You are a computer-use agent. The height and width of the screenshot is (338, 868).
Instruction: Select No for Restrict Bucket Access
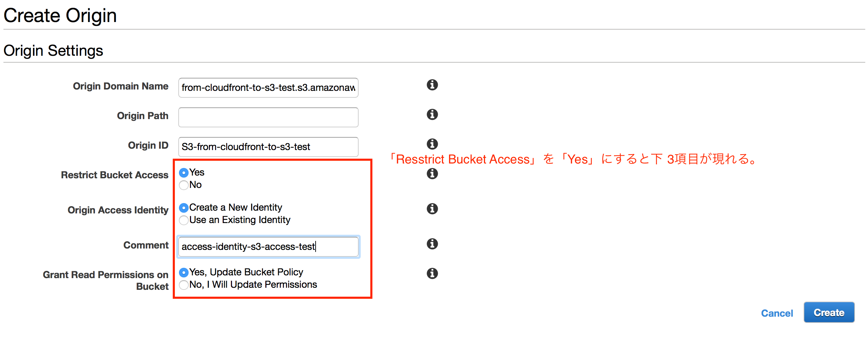(x=184, y=185)
